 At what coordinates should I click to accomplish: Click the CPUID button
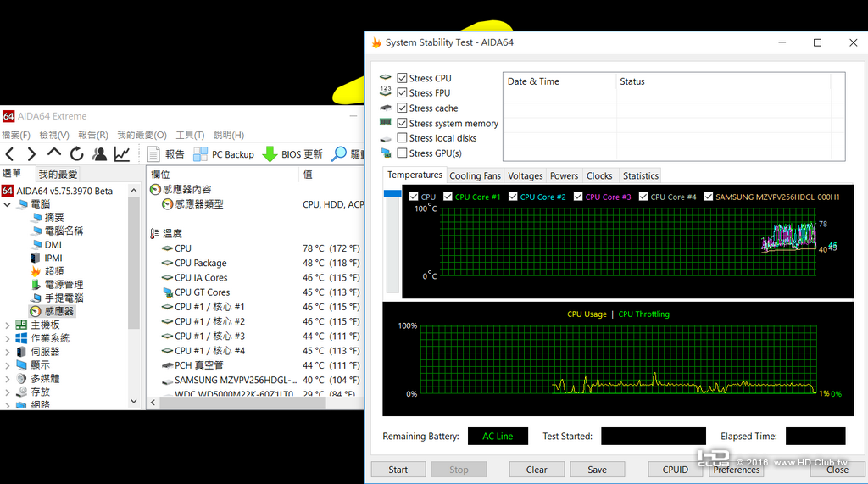point(676,469)
